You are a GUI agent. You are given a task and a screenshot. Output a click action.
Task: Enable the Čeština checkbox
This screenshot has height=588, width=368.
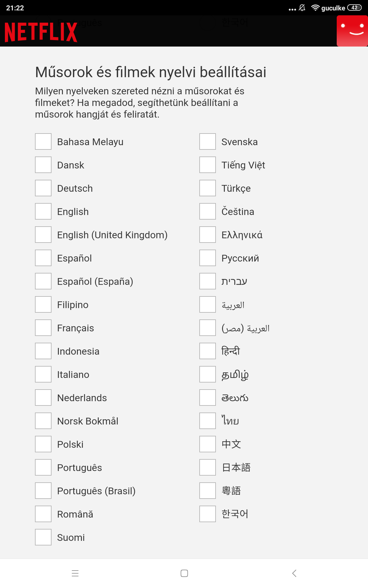click(208, 211)
